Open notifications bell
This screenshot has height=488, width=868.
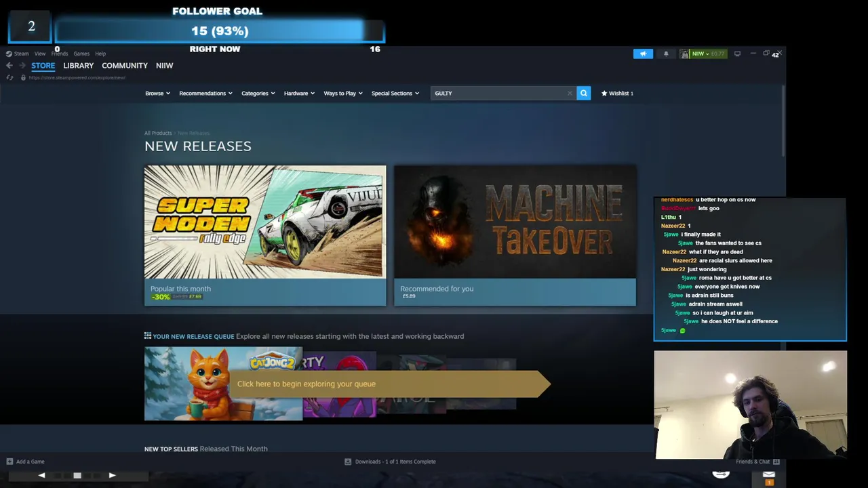(x=666, y=54)
